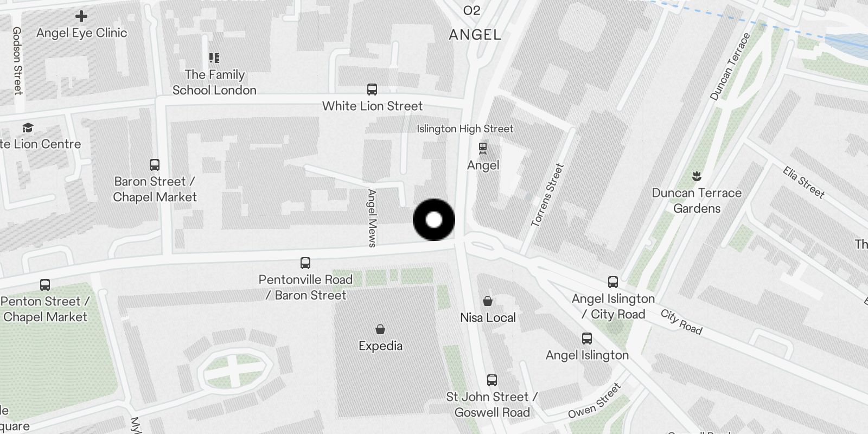Click the Angel Mews street label
The width and height of the screenshot is (868, 434).
(372, 218)
